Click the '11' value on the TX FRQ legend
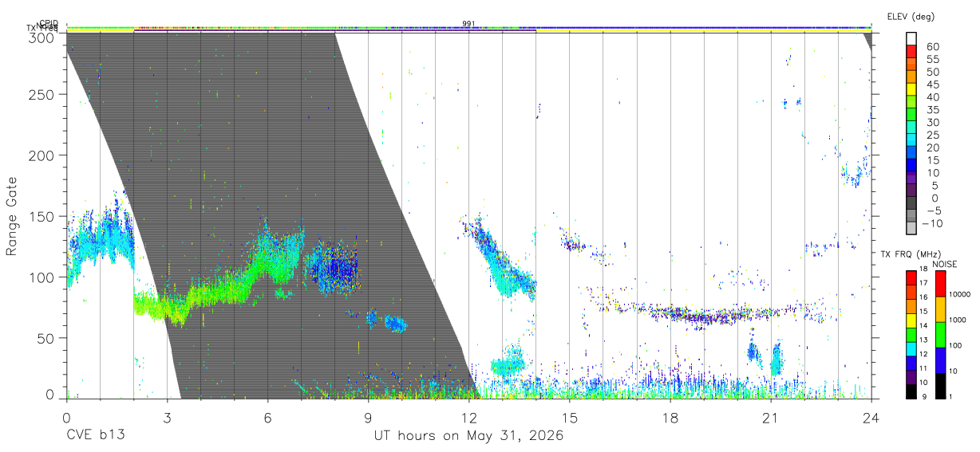The image size is (980, 452). click(x=923, y=368)
